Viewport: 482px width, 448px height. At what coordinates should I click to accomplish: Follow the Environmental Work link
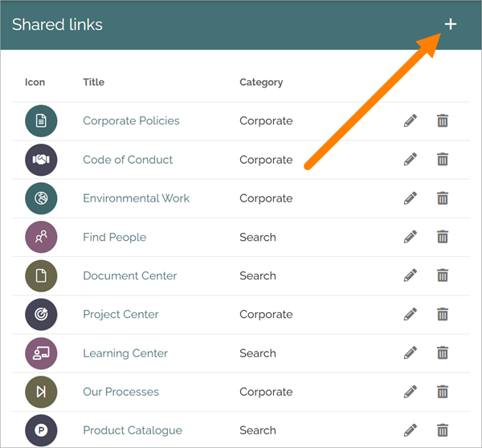137,198
